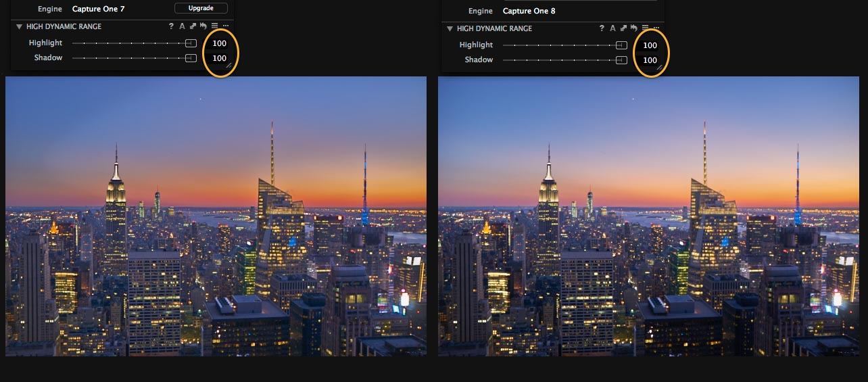Click the Shadow label in Capture One 7 panel
This screenshot has width=868, height=382.
tap(48, 58)
